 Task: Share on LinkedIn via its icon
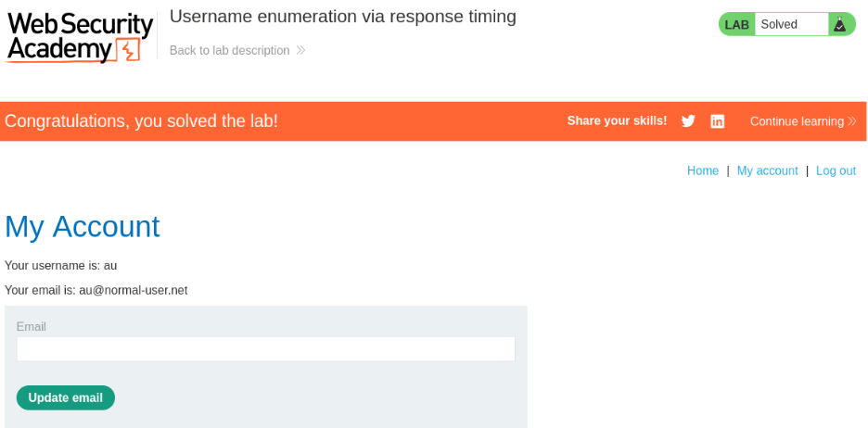pyautogui.click(x=717, y=121)
